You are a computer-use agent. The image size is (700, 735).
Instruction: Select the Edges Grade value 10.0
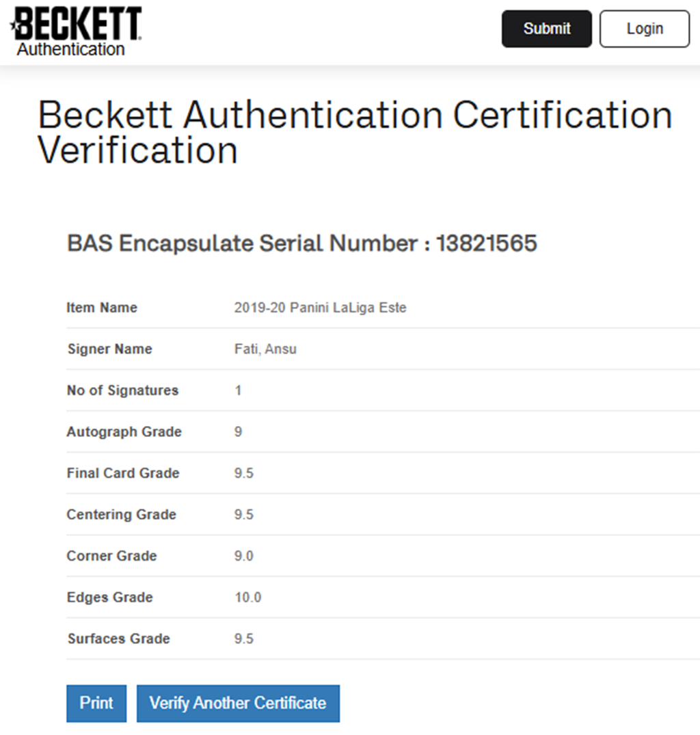click(247, 598)
